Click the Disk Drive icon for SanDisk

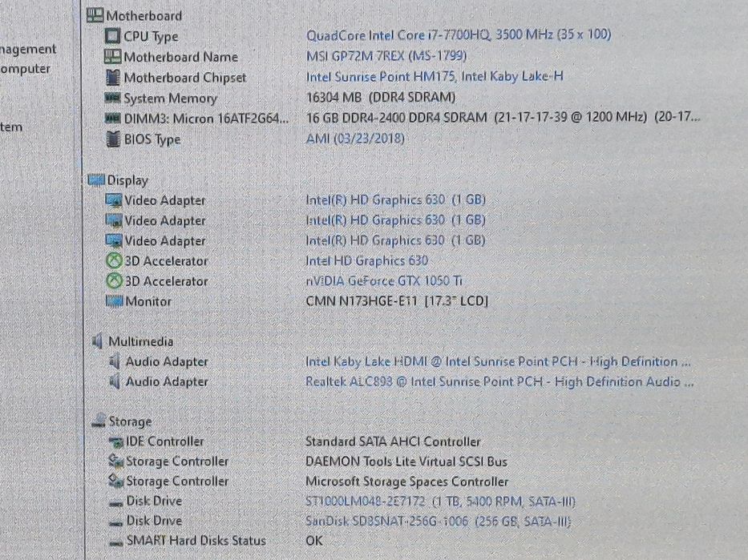pos(115,522)
